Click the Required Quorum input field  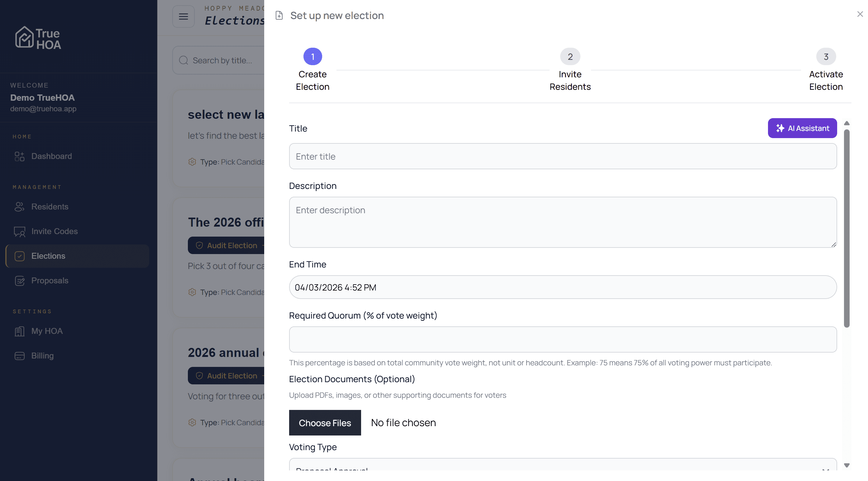(x=563, y=339)
